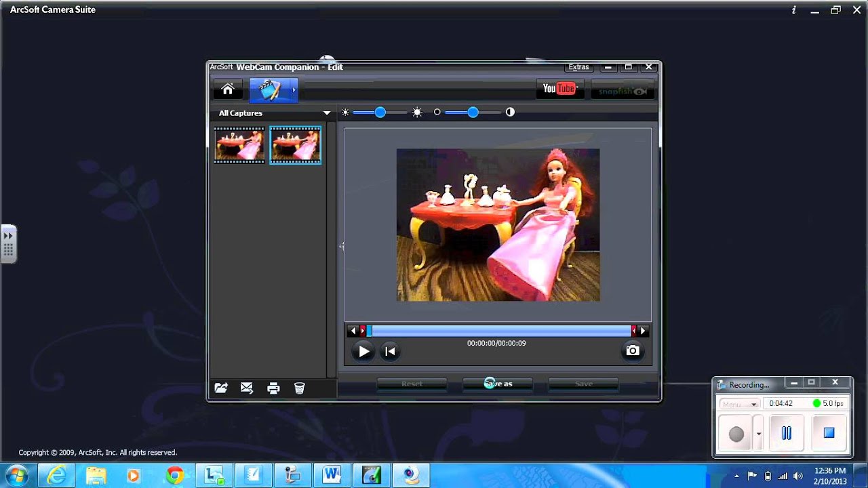This screenshot has height=488, width=868.
Task: Show hidden system tray icons
Action: 736,476
